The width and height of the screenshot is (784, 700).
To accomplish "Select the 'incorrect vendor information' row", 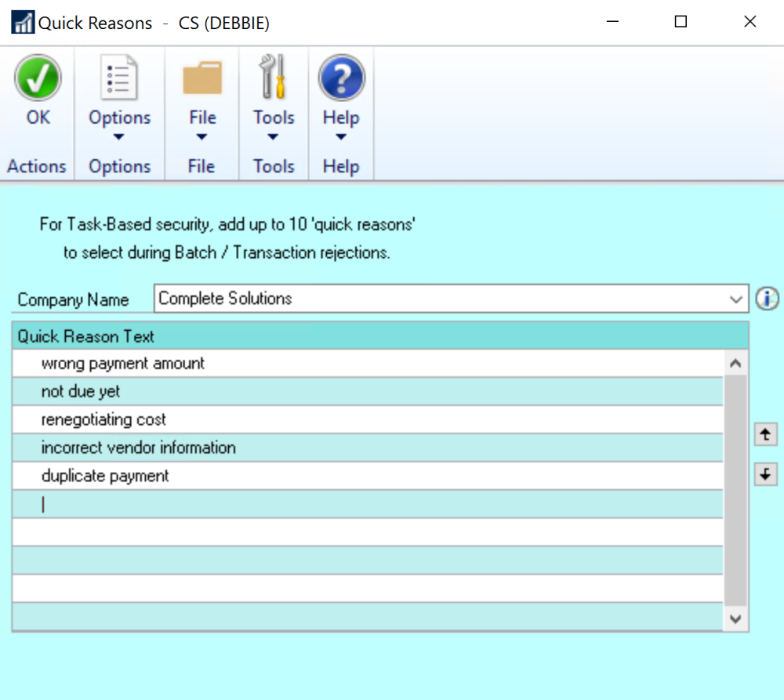I will pyautogui.click(x=368, y=448).
